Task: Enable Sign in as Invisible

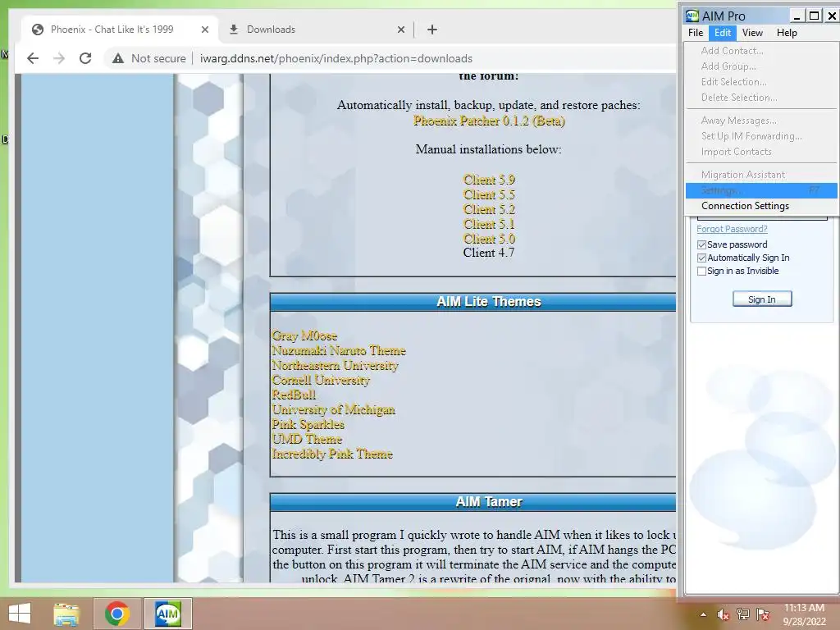Action: [701, 272]
